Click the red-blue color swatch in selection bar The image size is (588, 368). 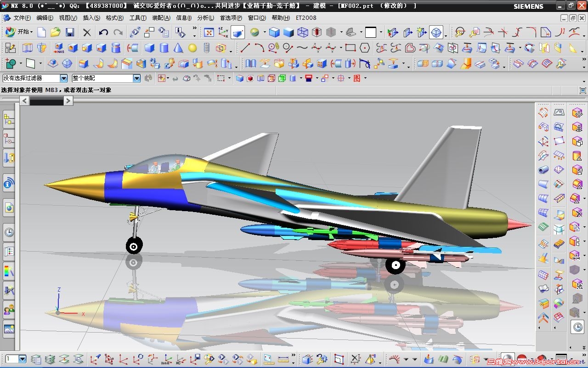[x=309, y=78]
